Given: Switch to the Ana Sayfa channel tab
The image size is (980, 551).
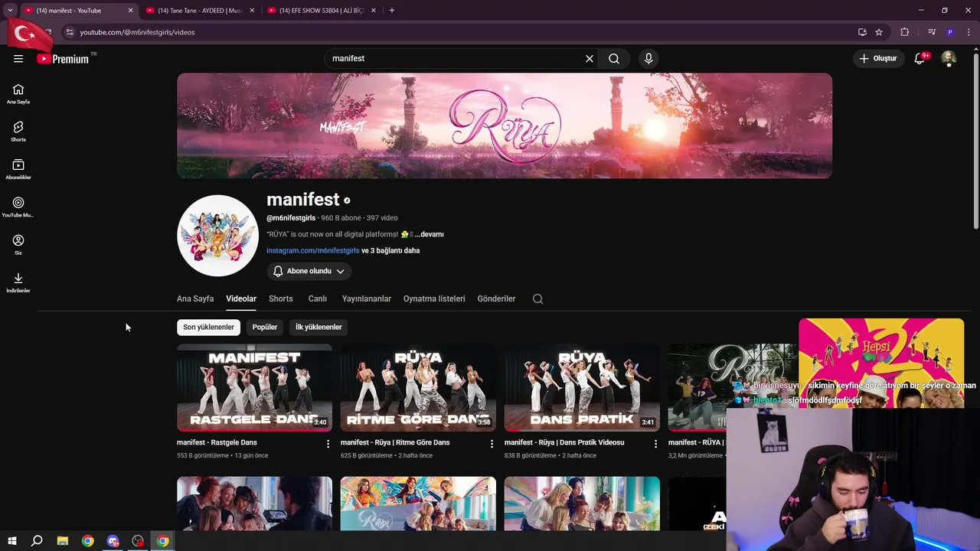Looking at the screenshot, I should point(195,299).
